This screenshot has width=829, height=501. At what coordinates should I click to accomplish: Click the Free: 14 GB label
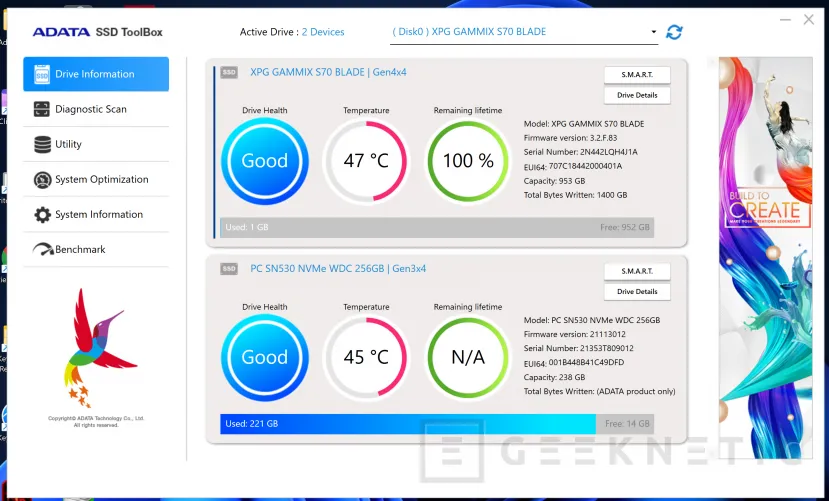coord(627,424)
